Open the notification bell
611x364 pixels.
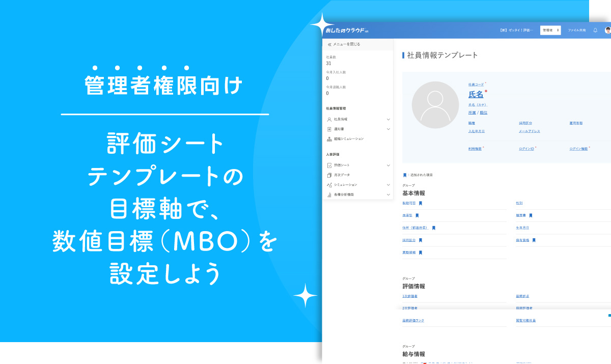(595, 31)
